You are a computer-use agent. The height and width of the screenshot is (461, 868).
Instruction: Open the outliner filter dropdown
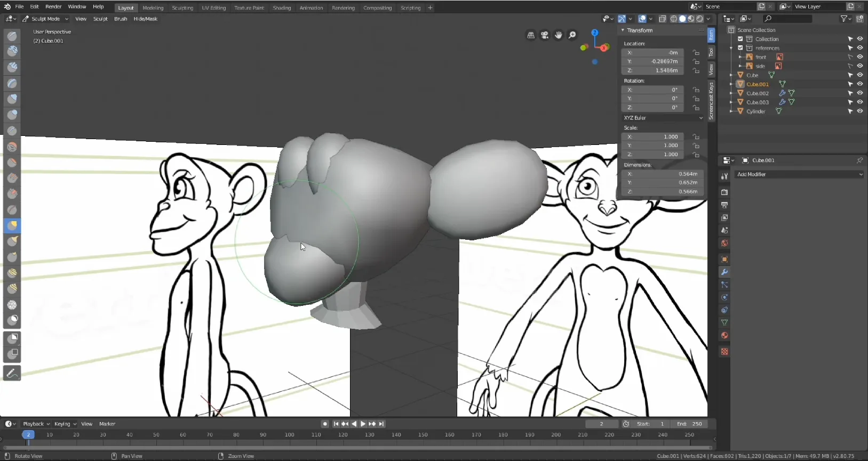[845, 19]
